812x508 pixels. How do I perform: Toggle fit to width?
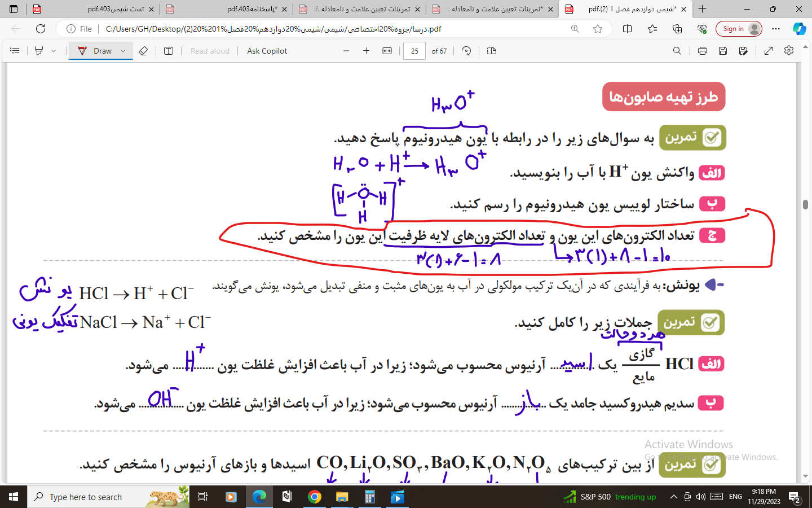[x=387, y=51]
